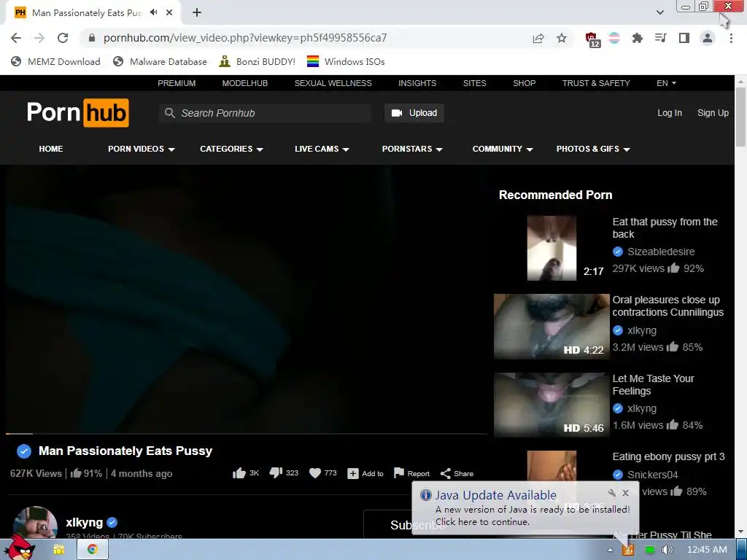View site information via the padlock icon
This screenshot has height=560, width=747.
92,38
